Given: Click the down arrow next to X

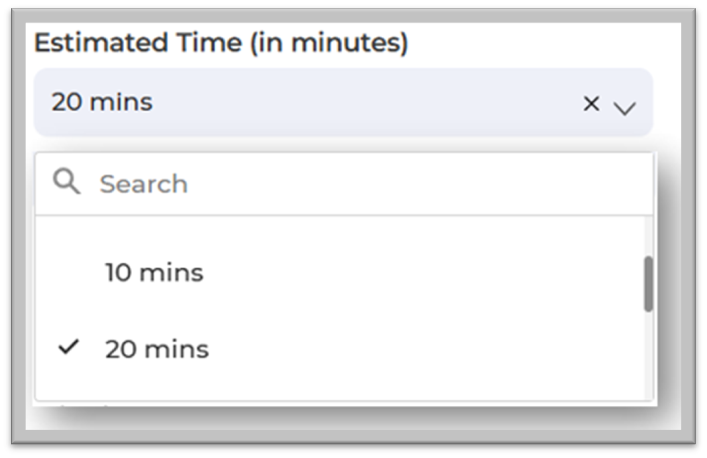Looking at the screenshot, I should (625, 106).
